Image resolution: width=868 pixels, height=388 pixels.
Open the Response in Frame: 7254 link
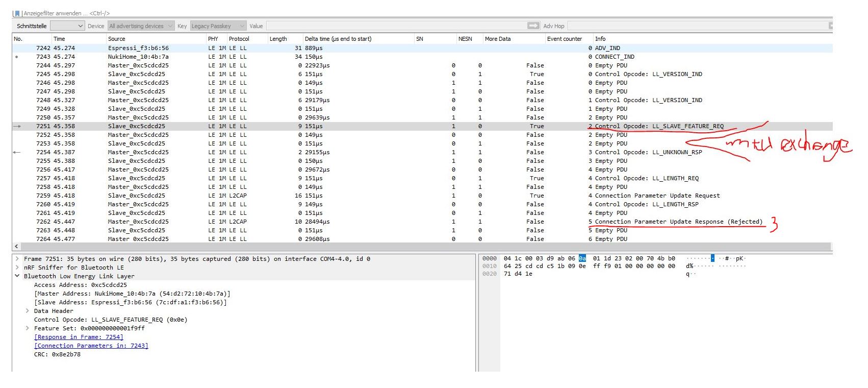79,337
